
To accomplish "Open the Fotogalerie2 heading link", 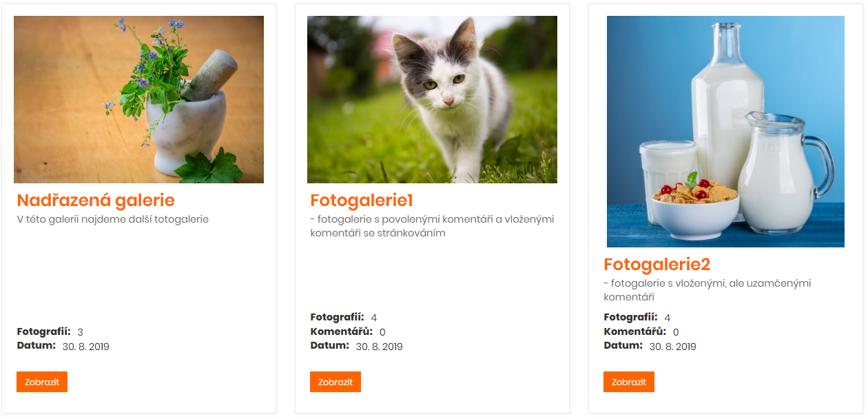I will click(x=657, y=265).
